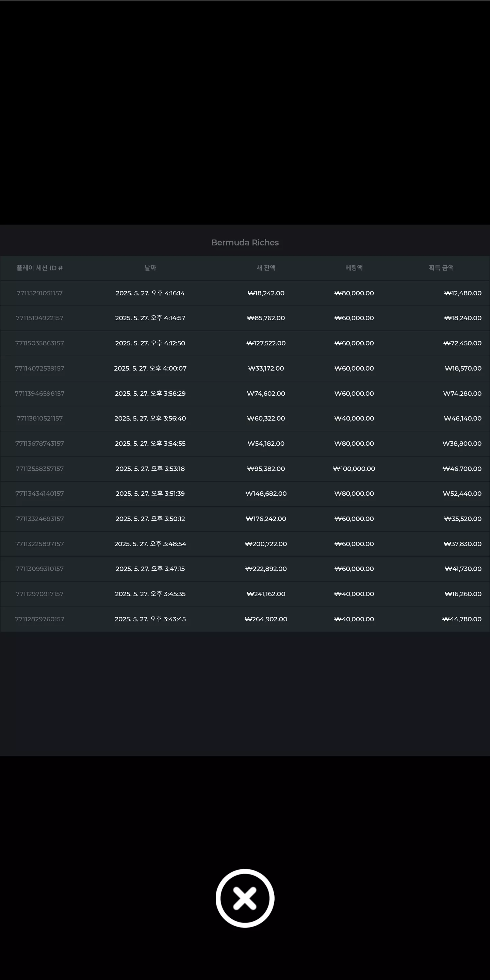Open play session 77115194922157
This screenshot has height=980, width=490.
pos(39,318)
